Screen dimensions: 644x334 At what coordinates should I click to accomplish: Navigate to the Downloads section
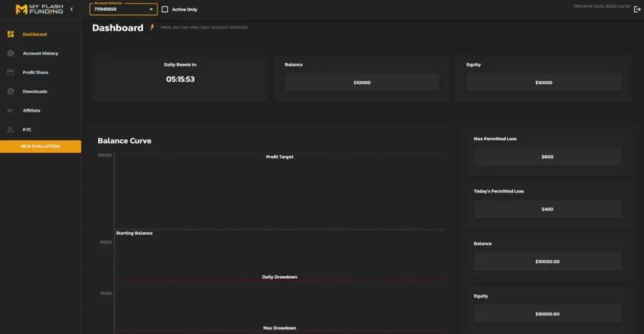tap(35, 91)
